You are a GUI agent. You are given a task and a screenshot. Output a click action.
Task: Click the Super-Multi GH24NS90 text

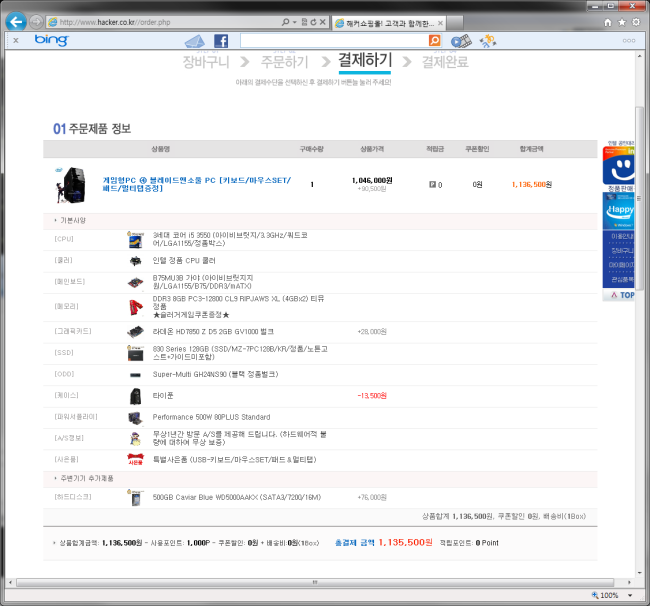215,374
